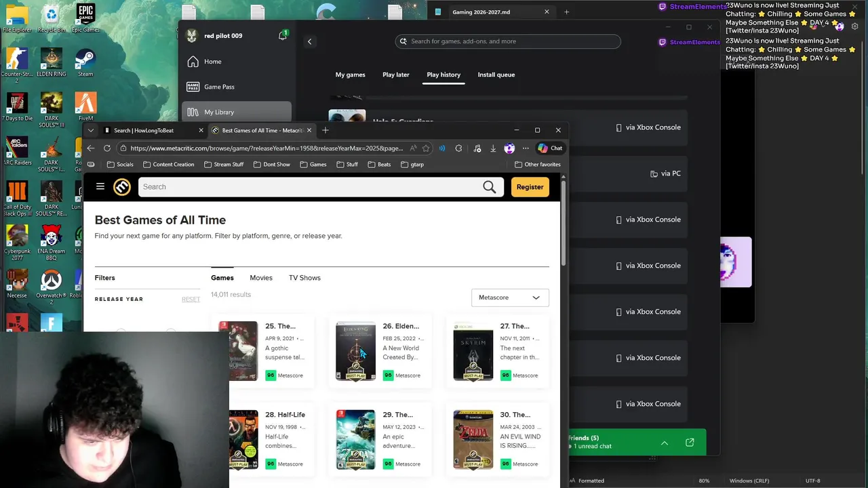The height and width of the screenshot is (488, 868).
Task: Open the Beats bookmarks folder
Action: coord(379,164)
